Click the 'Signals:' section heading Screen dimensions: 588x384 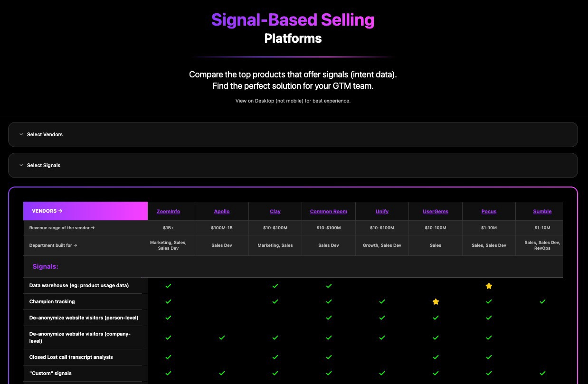click(x=46, y=267)
